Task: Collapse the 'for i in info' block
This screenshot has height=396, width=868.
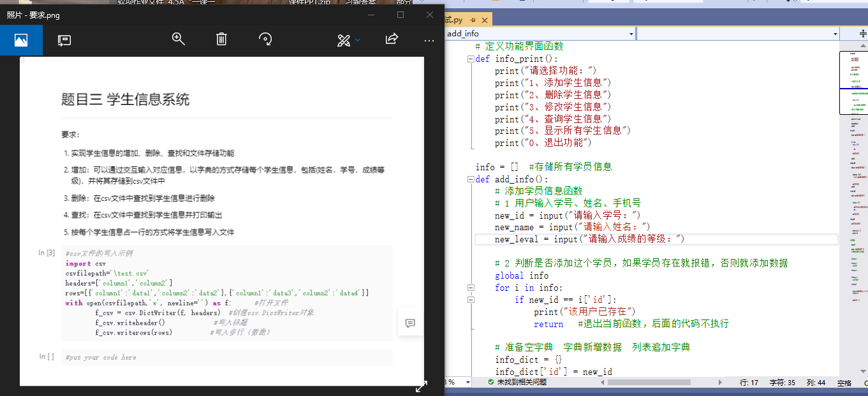Action: 471,288
